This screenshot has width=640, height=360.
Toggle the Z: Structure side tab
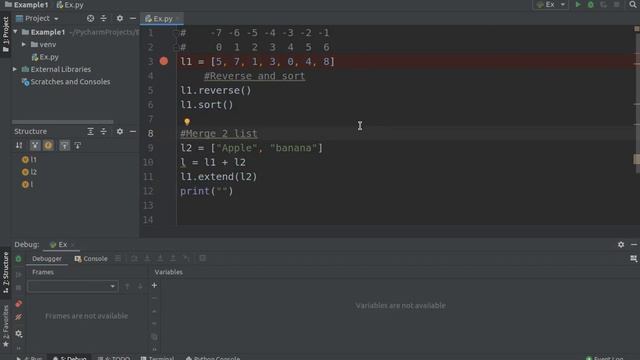5,273
